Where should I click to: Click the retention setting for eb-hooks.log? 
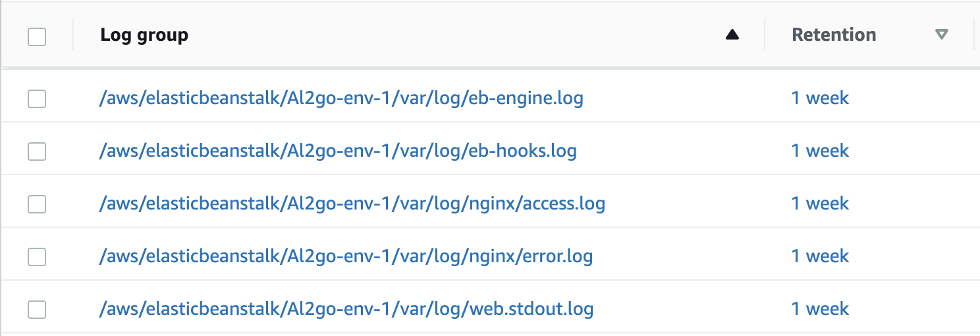point(820,151)
